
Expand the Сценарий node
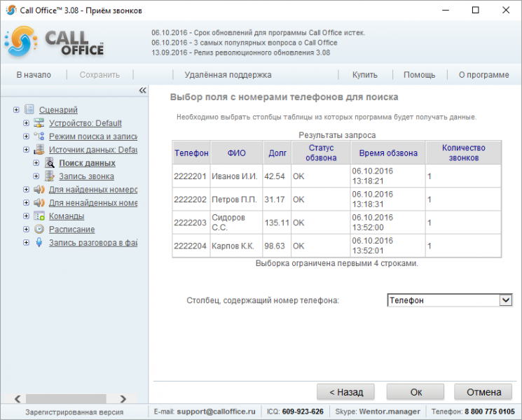point(16,110)
